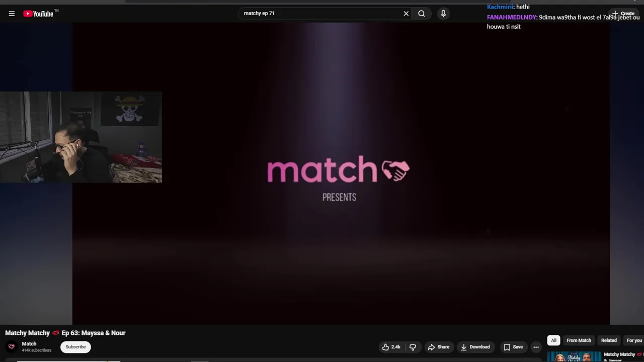Like the video with thumbs up
This screenshot has width=644, height=362.
(x=391, y=347)
